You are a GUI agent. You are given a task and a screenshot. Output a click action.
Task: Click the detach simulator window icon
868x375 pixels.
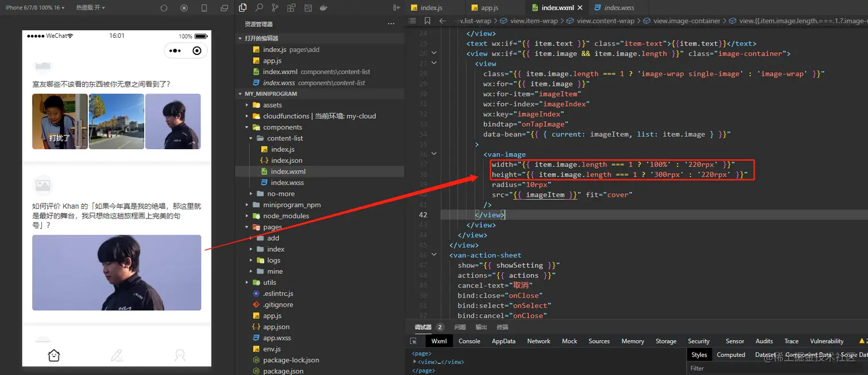(x=224, y=8)
